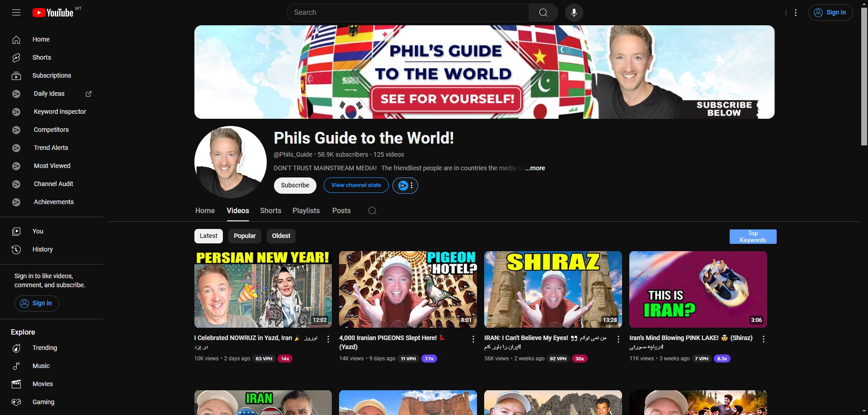
Task: Filter videos by Latest
Action: point(208,236)
